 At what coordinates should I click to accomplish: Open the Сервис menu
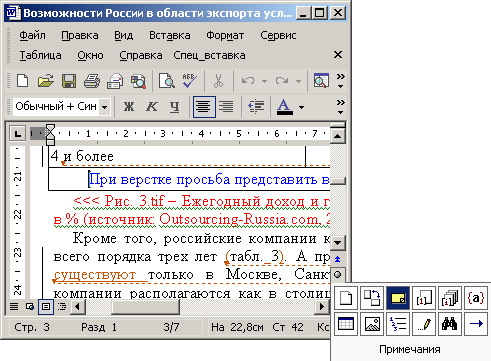(x=278, y=35)
